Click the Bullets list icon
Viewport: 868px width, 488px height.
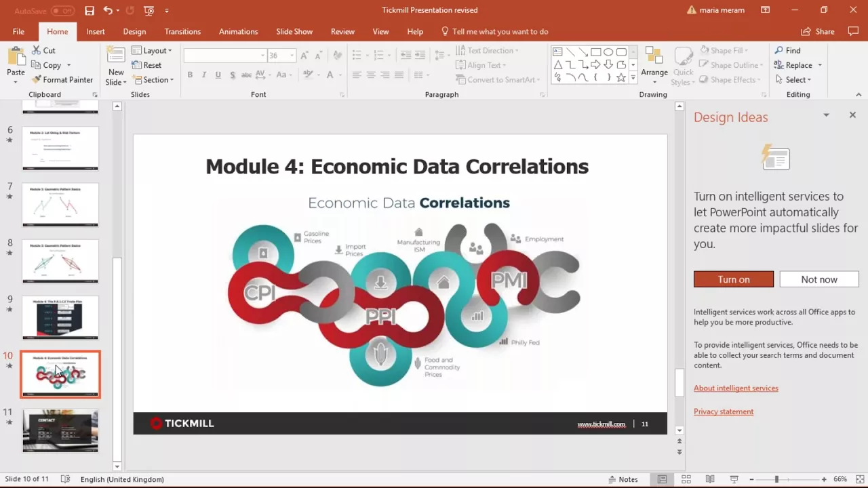(x=357, y=56)
